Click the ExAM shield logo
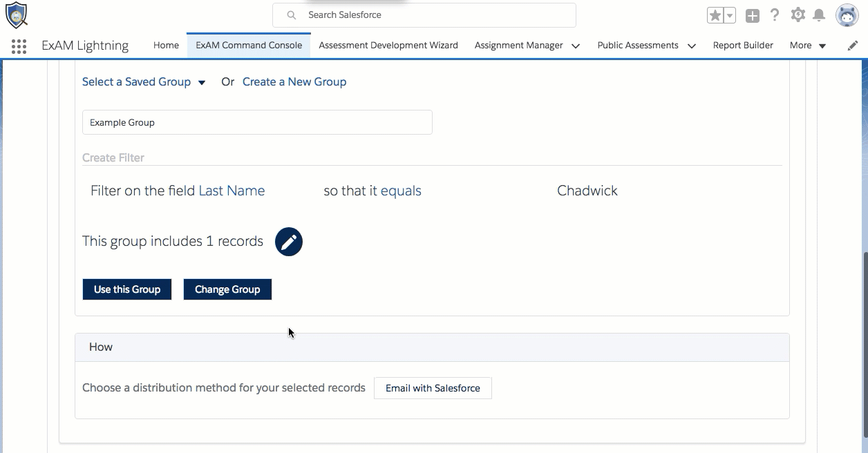 [16, 15]
